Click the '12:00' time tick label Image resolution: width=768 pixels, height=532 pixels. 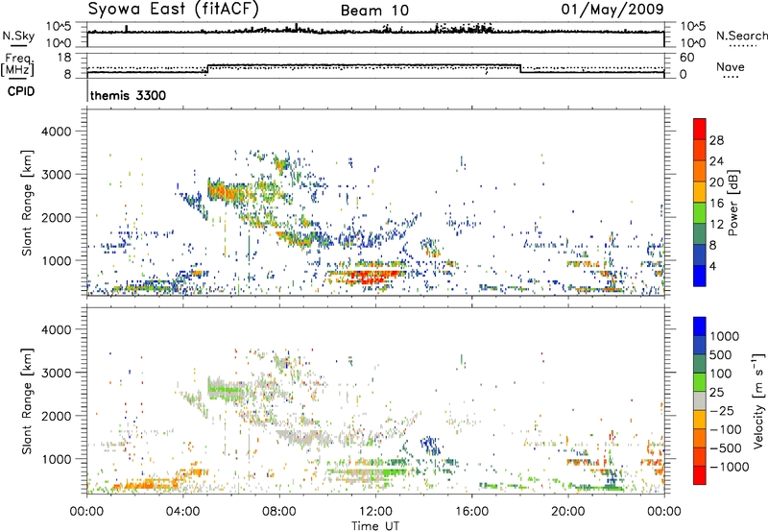pos(375,512)
